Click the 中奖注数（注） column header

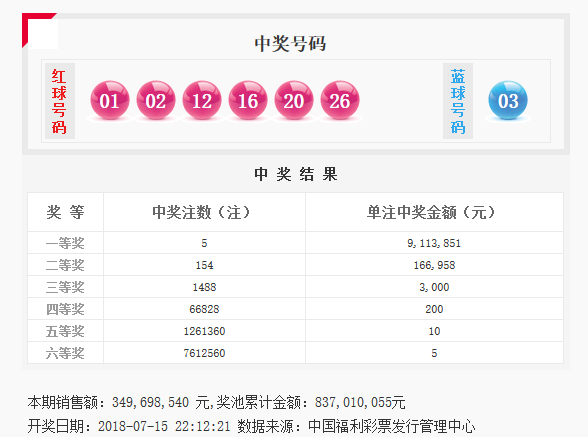point(201,212)
